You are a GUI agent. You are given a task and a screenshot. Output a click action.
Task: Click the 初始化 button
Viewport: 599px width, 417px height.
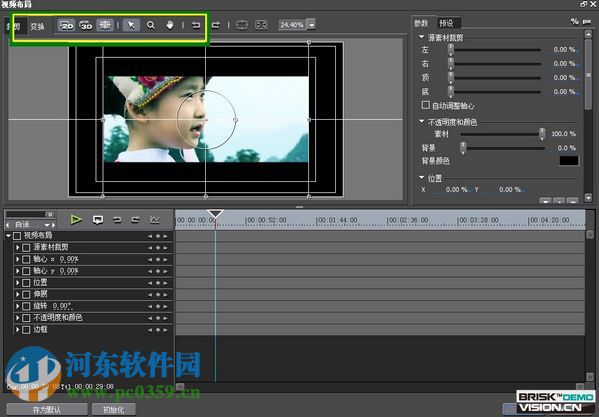113,410
